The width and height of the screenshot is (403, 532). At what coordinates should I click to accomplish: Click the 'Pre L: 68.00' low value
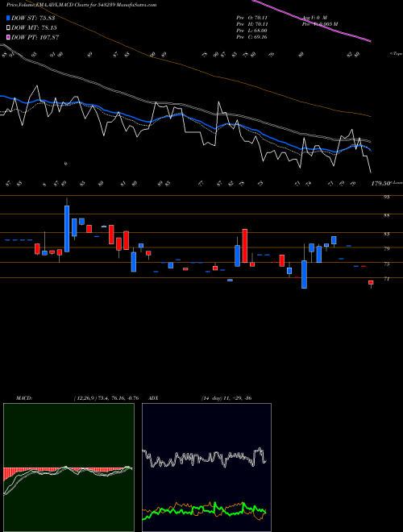point(251,31)
